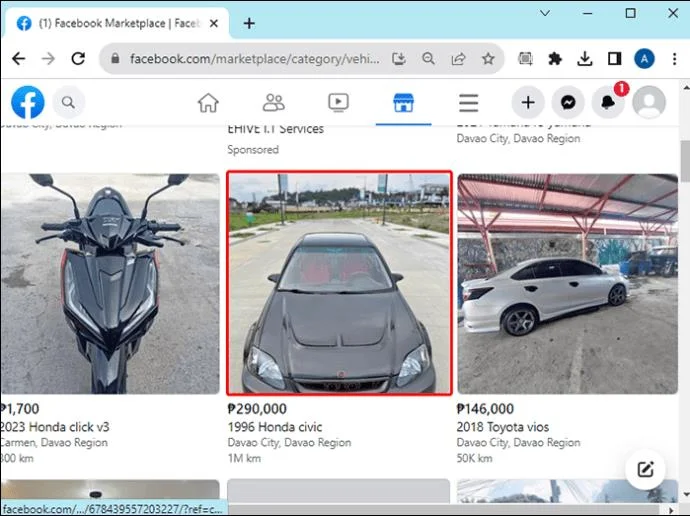Click the vertical scrollbar thumb
The width and height of the screenshot is (690, 516).
pyautogui.click(x=685, y=161)
